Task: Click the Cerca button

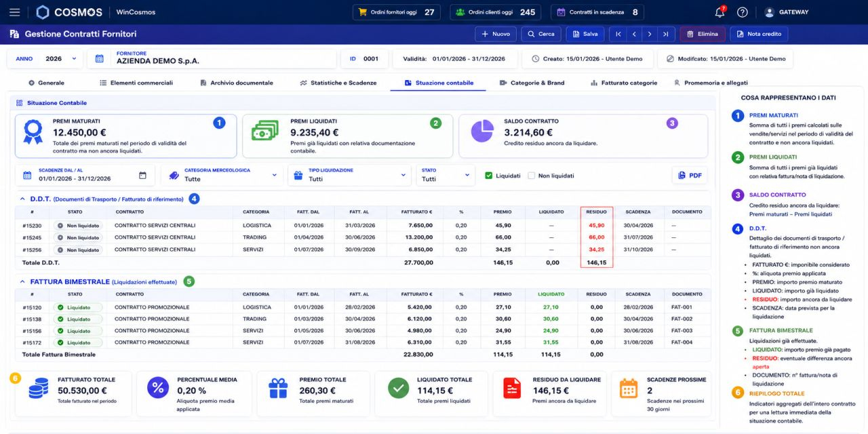Action: point(541,34)
